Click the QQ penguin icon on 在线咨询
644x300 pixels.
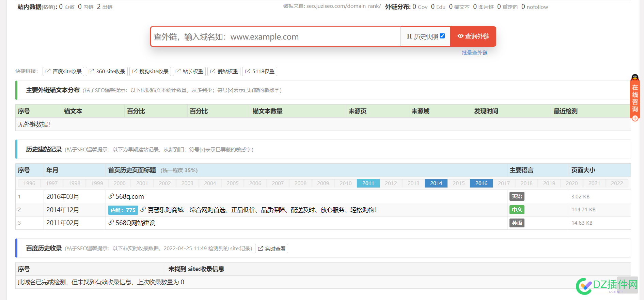(x=635, y=77)
